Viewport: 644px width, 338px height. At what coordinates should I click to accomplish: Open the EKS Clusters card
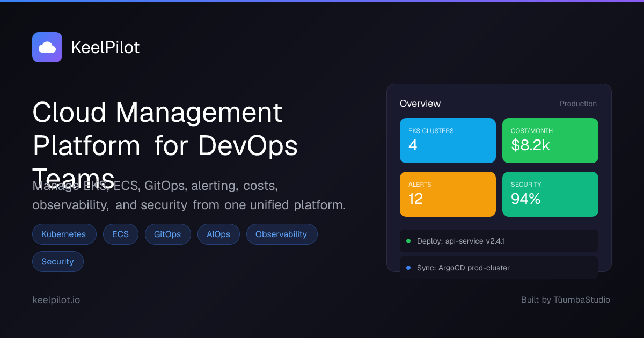point(448,141)
